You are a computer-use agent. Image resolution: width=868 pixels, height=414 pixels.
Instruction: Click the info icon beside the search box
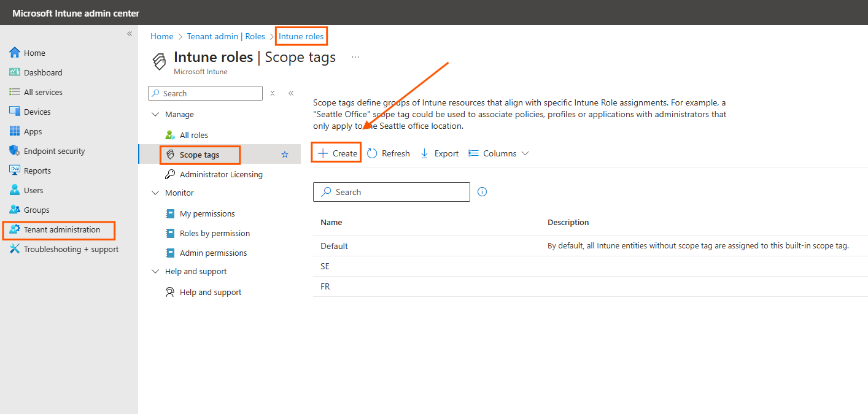click(482, 191)
